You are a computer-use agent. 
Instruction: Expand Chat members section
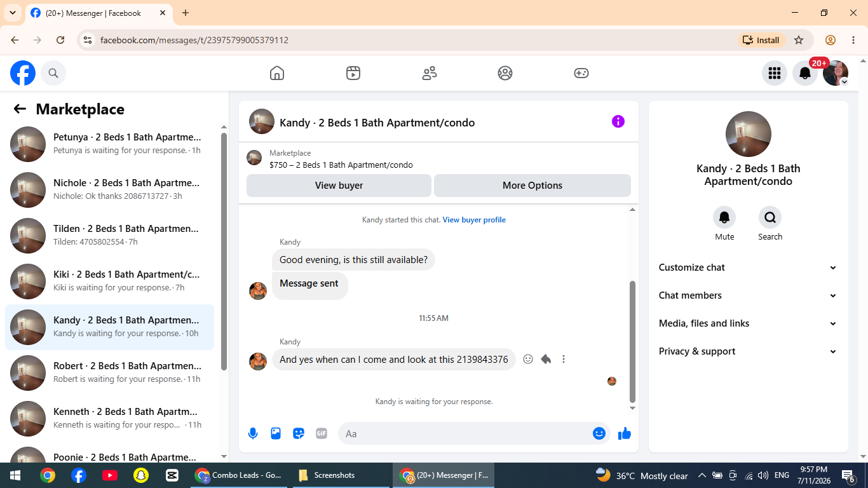coord(748,295)
